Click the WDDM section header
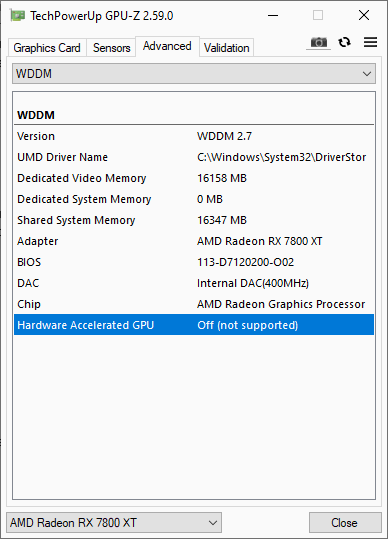The image size is (388, 539). pyautogui.click(x=36, y=115)
